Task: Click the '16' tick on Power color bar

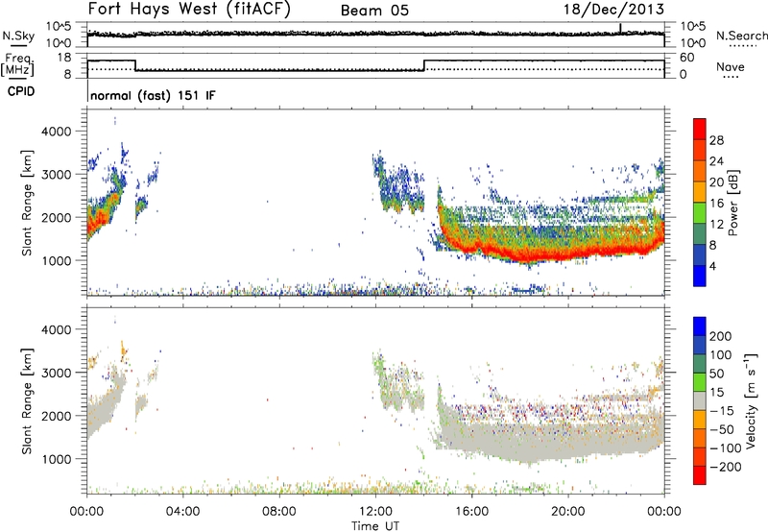Action: click(x=716, y=204)
